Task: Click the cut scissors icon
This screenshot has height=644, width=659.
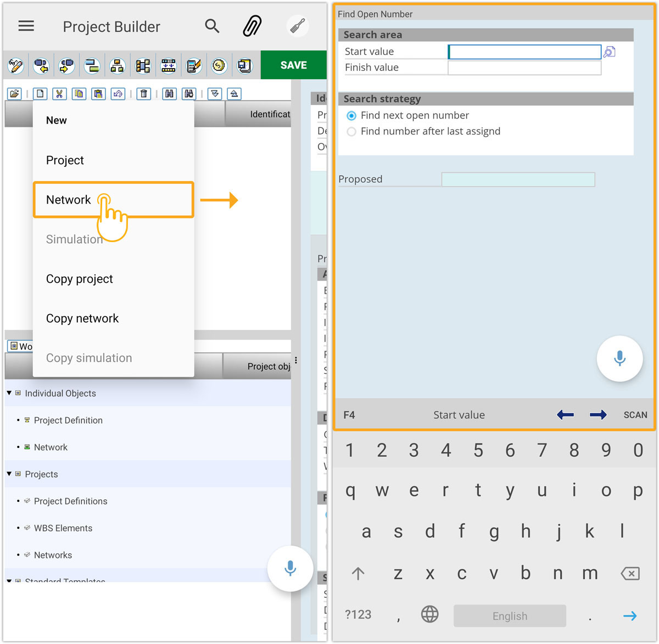Action: (x=59, y=94)
